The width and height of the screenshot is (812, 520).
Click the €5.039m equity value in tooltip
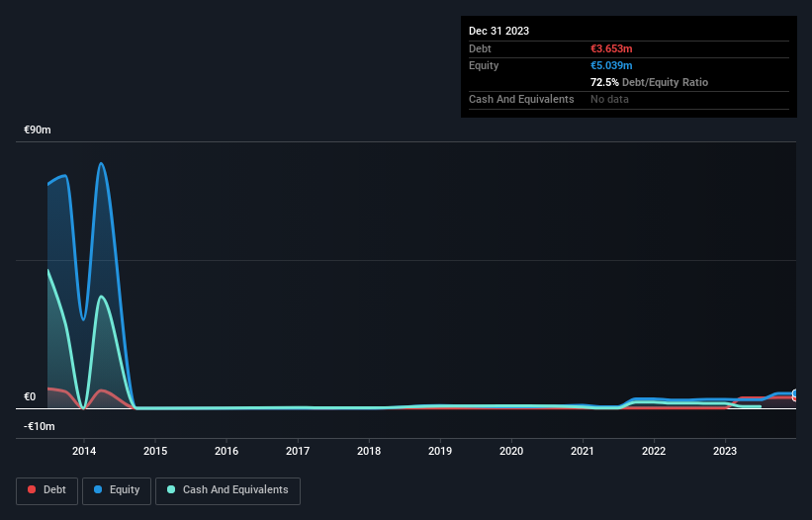(x=611, y=65)
